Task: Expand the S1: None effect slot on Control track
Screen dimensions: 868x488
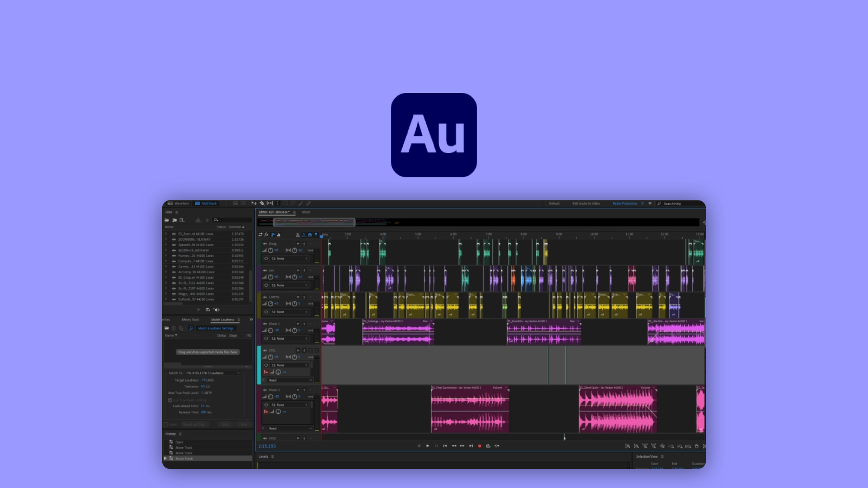Action: [x=306, y=312]
